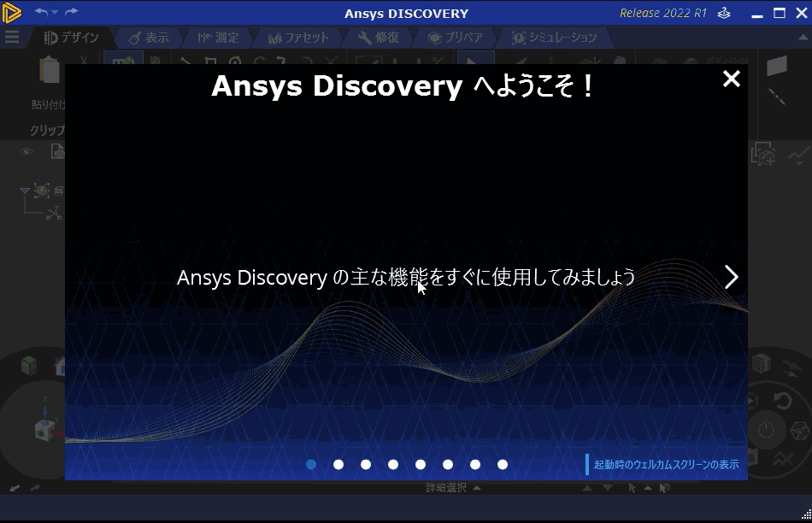
Task: Jump to eighth welcome page dot
Action: pyautogui.click(x=503, y=465)
